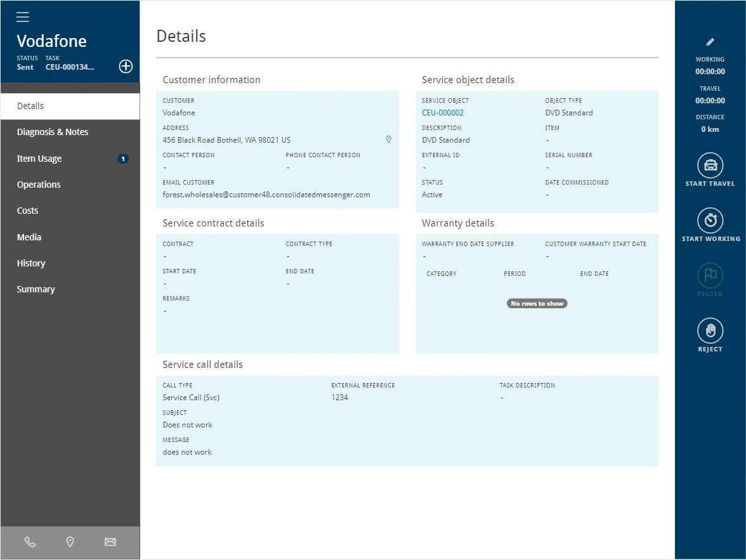Open the Summary section

(x=36, y=289)
